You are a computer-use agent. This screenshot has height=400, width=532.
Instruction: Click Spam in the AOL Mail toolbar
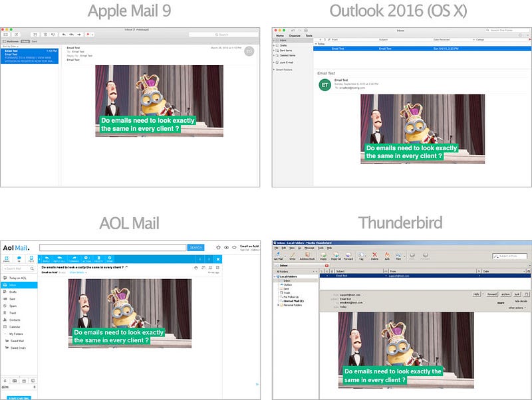click(110, 259)
